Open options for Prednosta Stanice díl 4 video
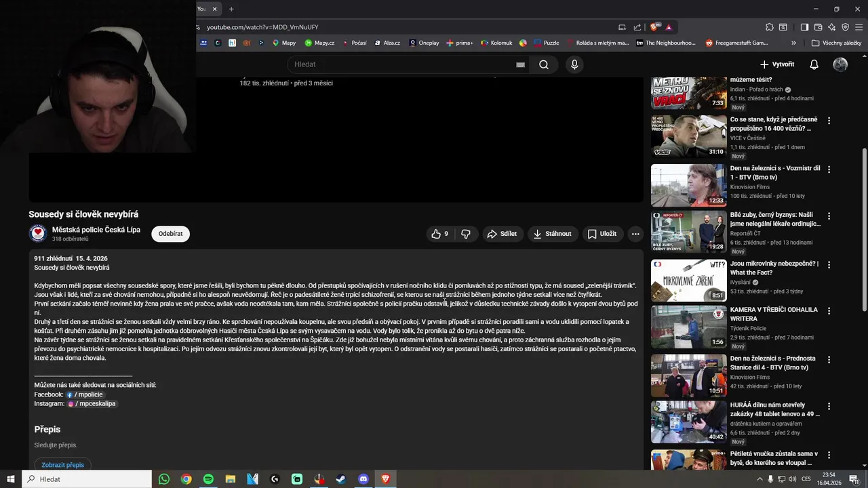Image resolution: width=868 pixels, height=488 pixels. coord(829,359)
